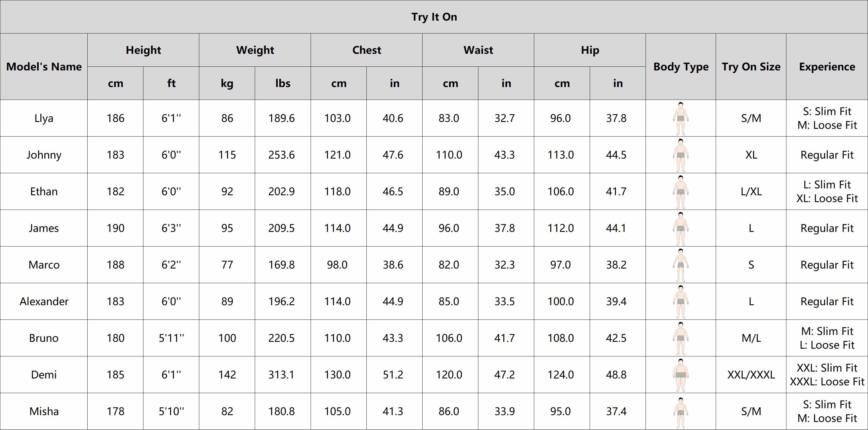The image size is (868, 430).
Task: Click Demi's XXL/XXXL try-on size cell
Action: [x=751, y=375]
